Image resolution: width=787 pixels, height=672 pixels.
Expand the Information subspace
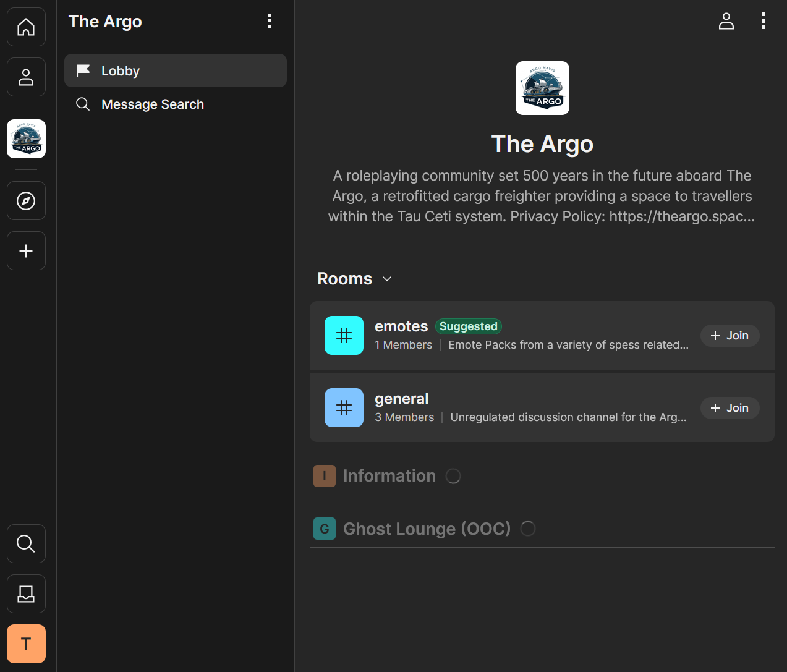pyautogui.click(x=389, y=475)
